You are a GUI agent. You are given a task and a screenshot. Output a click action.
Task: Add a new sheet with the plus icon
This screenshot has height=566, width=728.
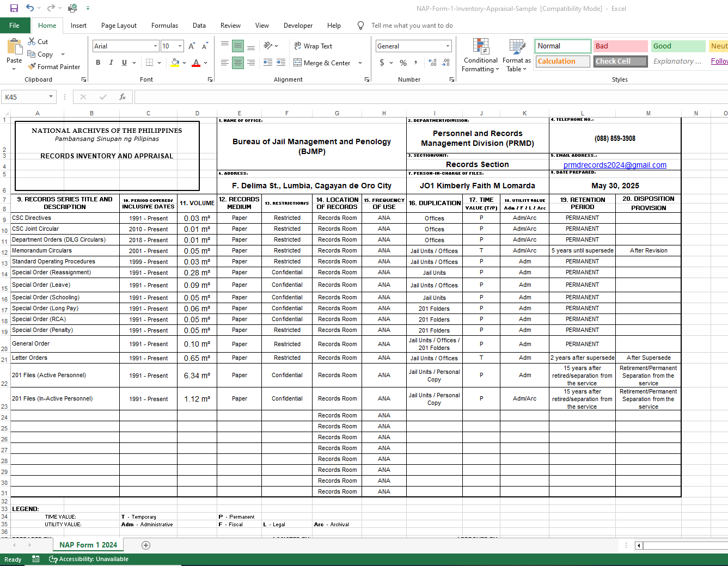[145, 545]
